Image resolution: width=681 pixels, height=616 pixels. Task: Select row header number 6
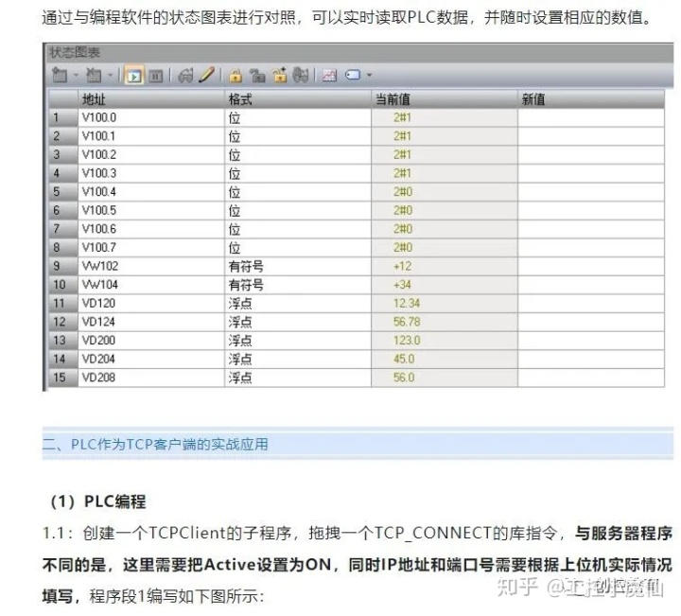coord(63,211)
